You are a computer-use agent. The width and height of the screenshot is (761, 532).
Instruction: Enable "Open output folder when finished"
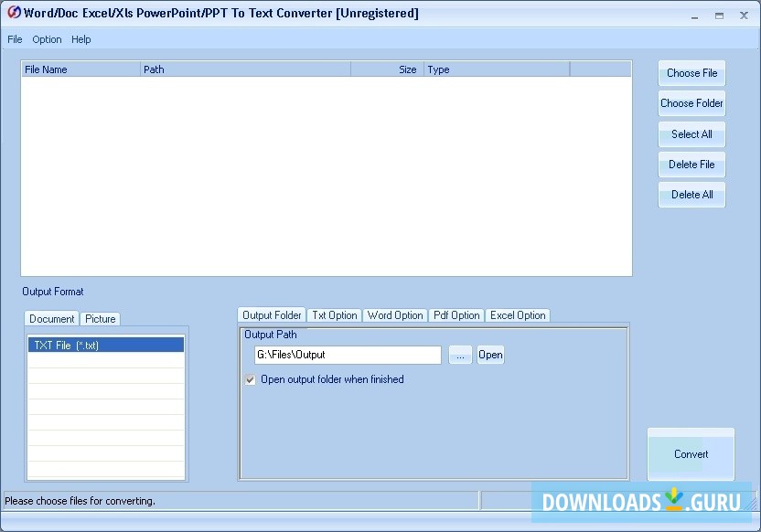[250, 379]
